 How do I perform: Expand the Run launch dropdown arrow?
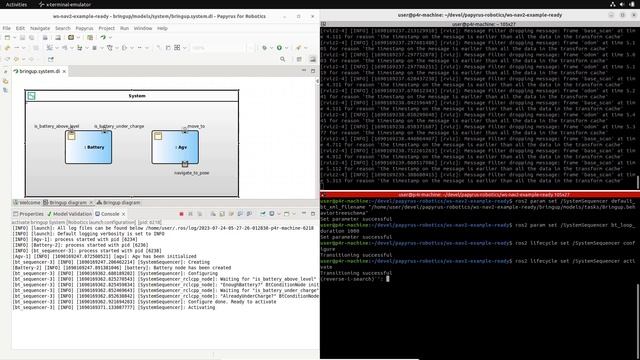287,48
